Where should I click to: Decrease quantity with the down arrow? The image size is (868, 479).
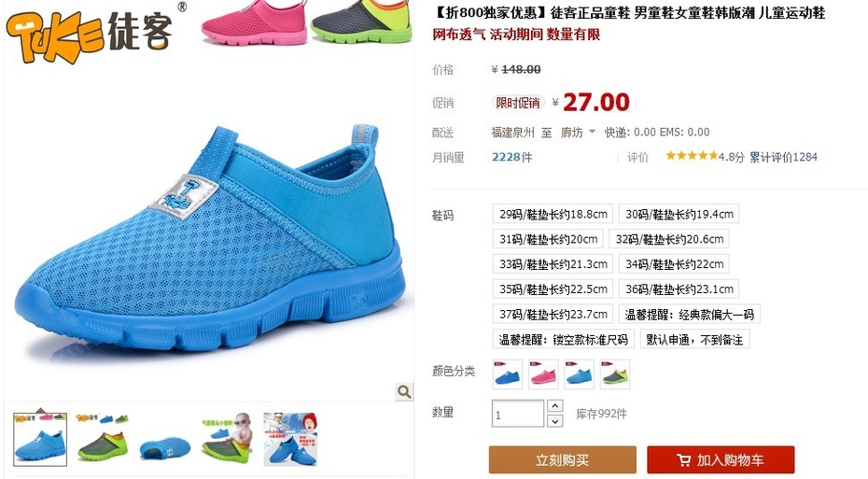[x=554, y=421]
